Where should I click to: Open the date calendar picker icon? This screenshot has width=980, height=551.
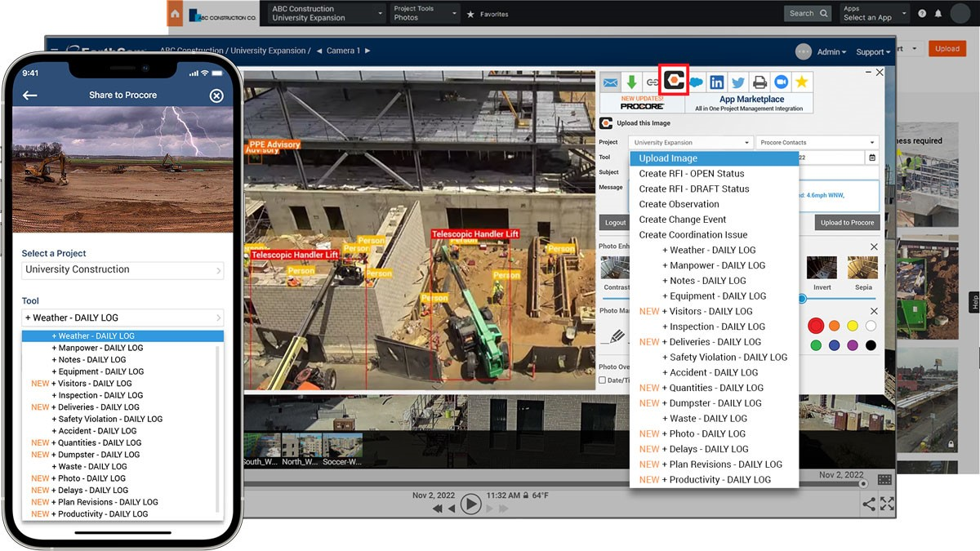coord(872,158)
